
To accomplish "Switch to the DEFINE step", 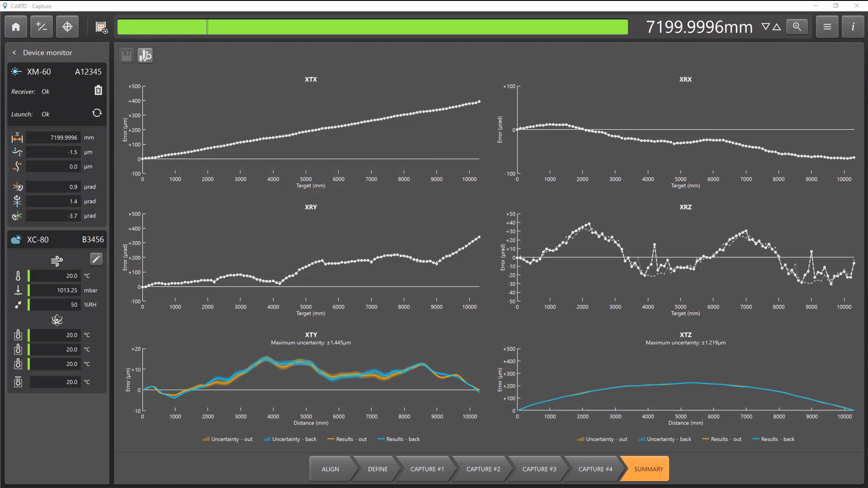I will coord(377,469).
